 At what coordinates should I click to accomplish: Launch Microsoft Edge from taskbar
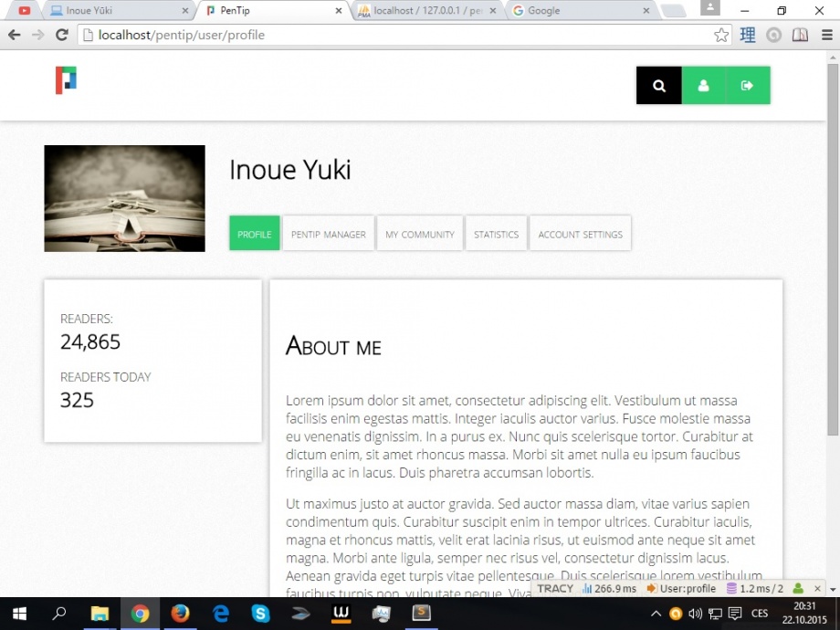(220, 614)
